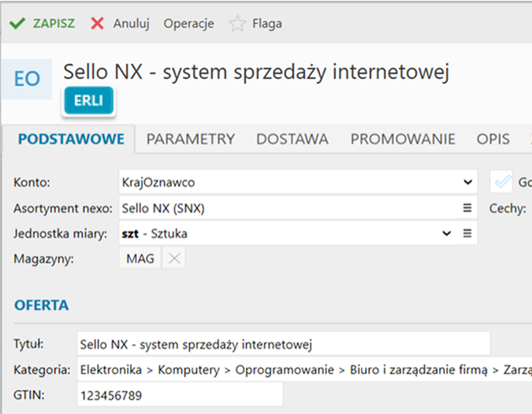The height and width of the screenshot is (414, 532).
Task: Remove the MAG warehouse with X icon
Action: [x=175, y=259]
